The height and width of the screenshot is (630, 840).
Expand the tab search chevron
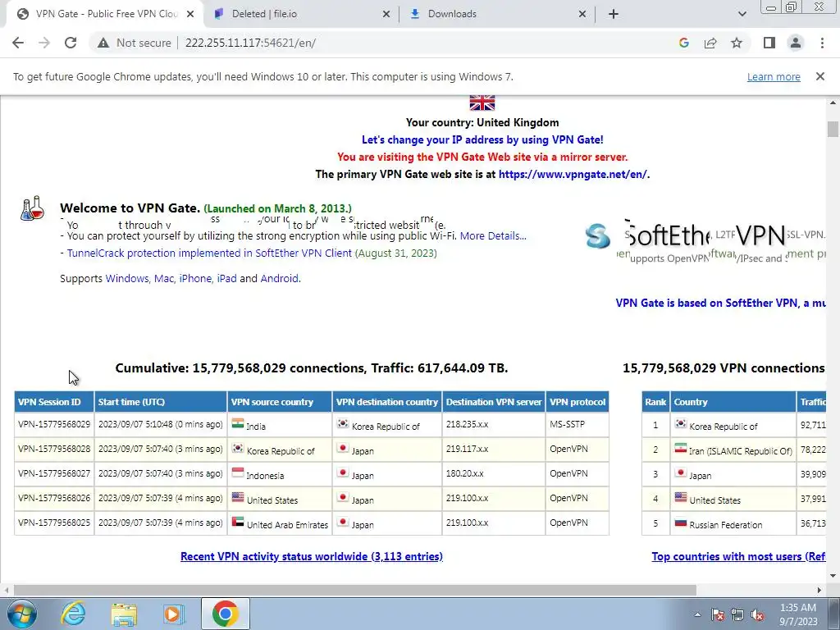[742, 14]
